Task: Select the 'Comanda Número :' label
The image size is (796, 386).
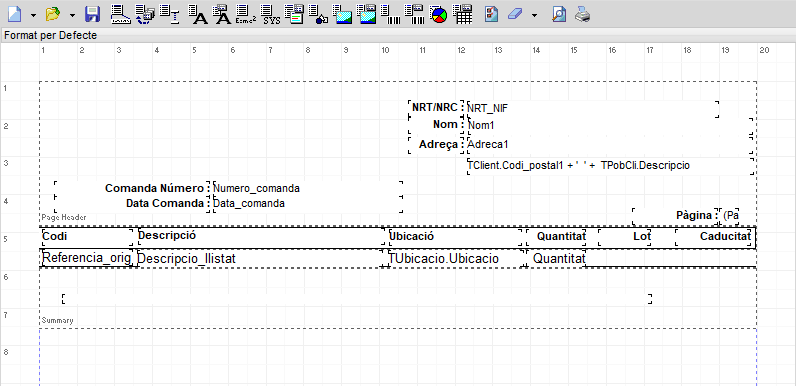Action: 132,188
